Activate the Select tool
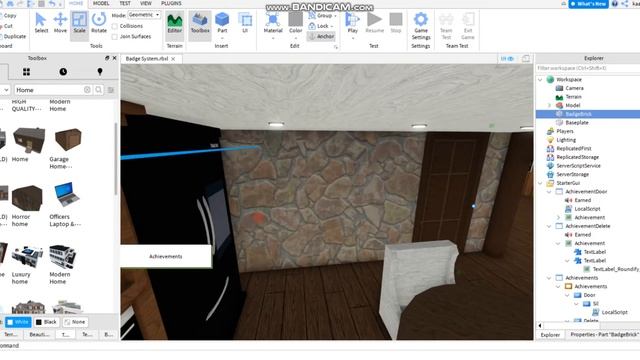The image size is (640, 360). [x=41, y=23]
